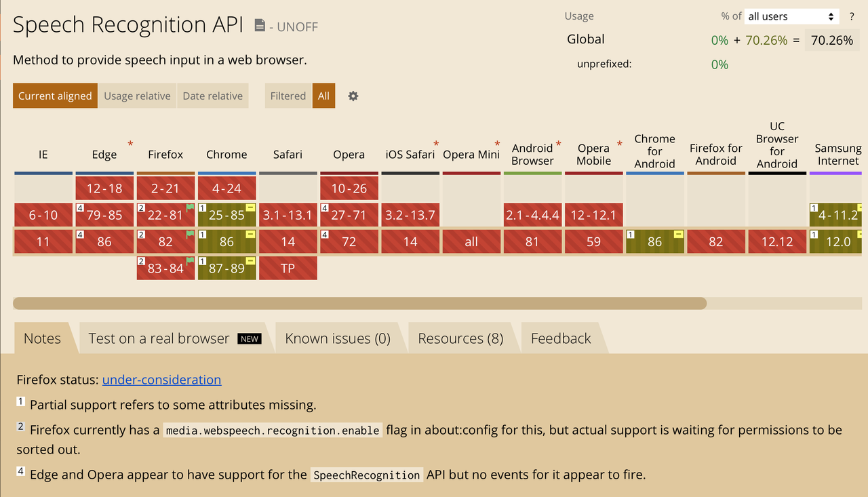Viewport: 868px width, 497px height.
Task: Click the red asterisk next to Opera Mini
Action: point(497,144)
